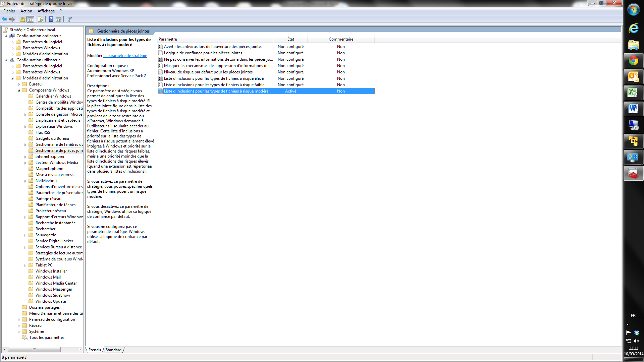Viewport: 644px width, 362px height.
Task: Select Windows Update folder in tree
Action: (x=51, y=301)
